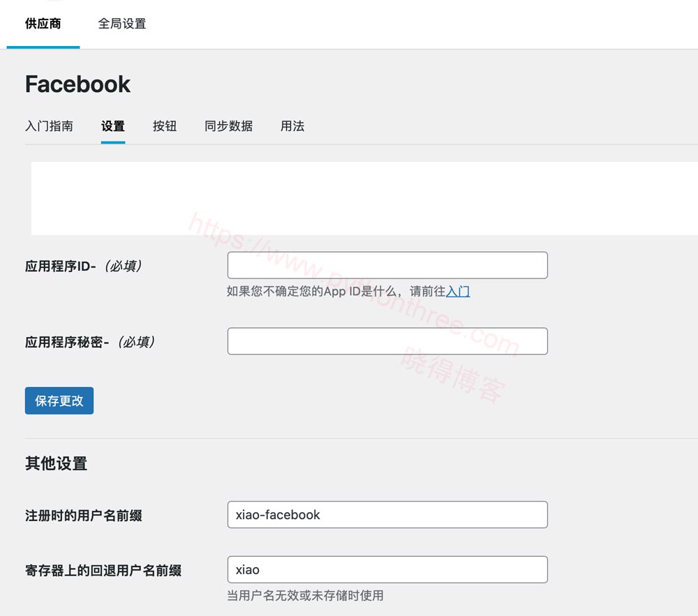
Task: Switch to the 全局设置 tab
Action: click(x=122, y=24)
